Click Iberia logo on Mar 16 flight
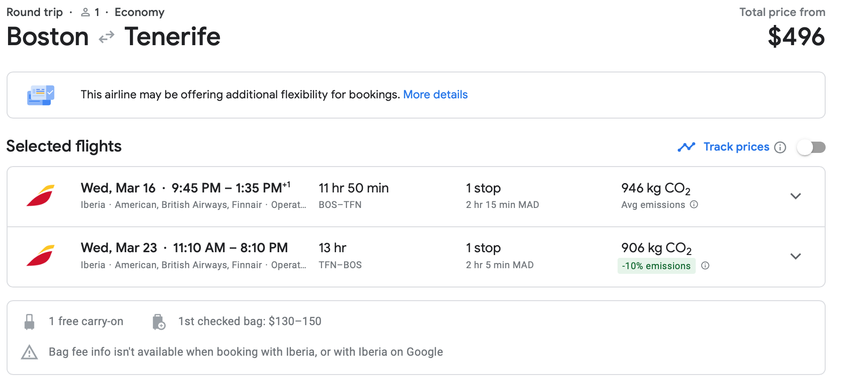The image size is (868, 383). 40,196
